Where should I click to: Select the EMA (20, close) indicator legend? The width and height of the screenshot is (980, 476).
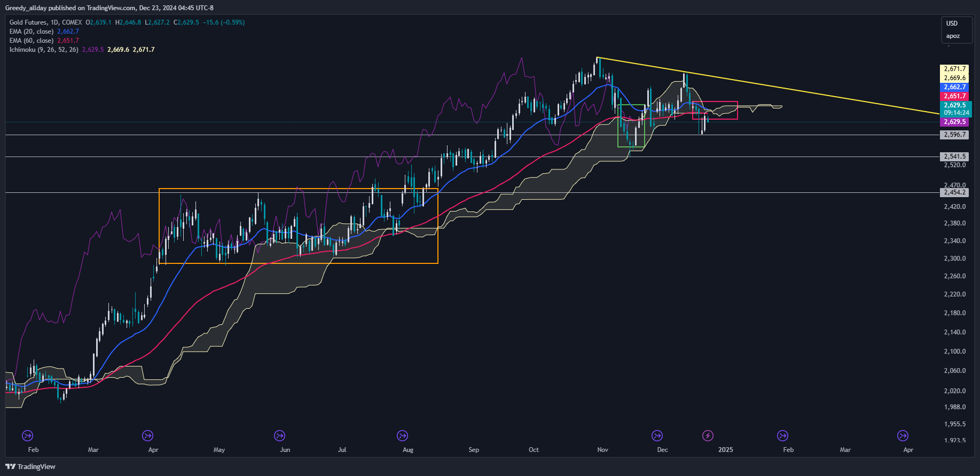click(32, 32)
